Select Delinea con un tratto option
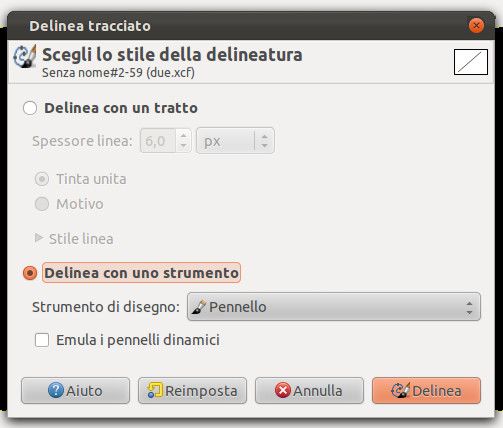 tap(30, 108)
